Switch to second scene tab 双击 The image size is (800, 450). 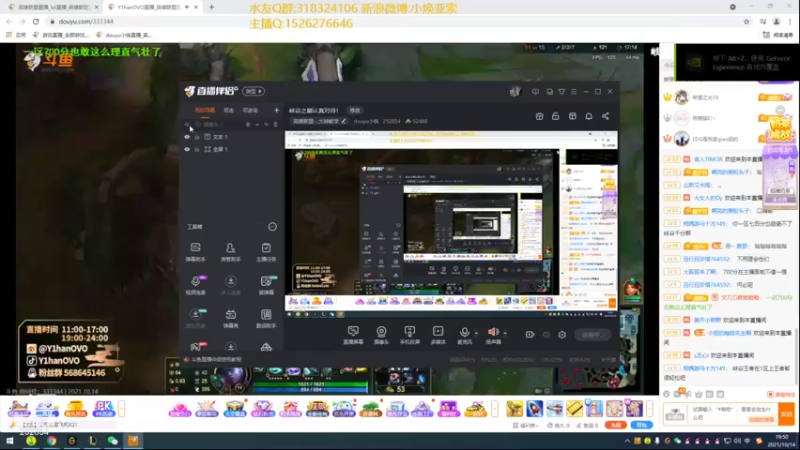[229, 110]
